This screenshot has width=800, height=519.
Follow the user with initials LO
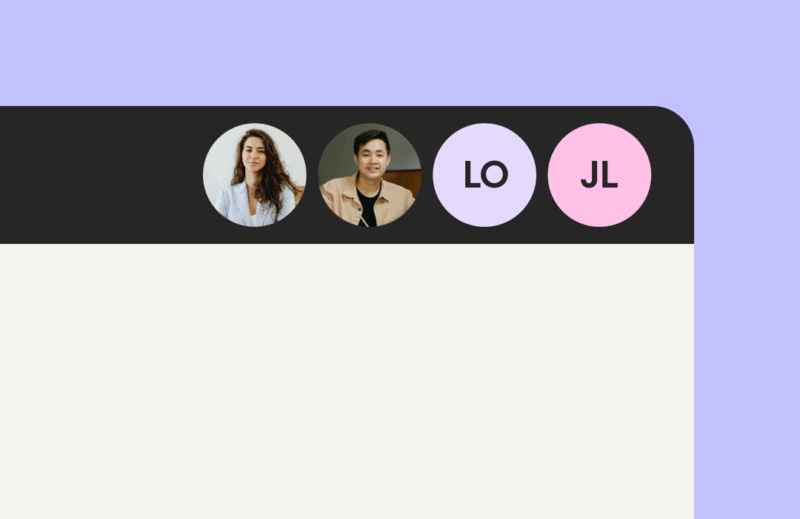click(484, 175)
